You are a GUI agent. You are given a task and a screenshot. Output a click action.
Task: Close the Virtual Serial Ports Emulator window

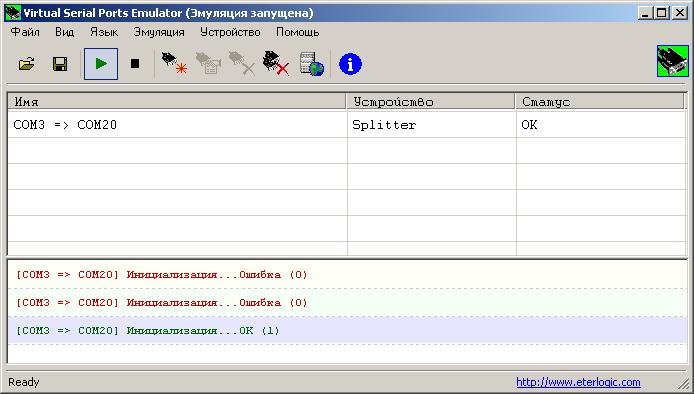pyautogui.click(x=679, y=13)
